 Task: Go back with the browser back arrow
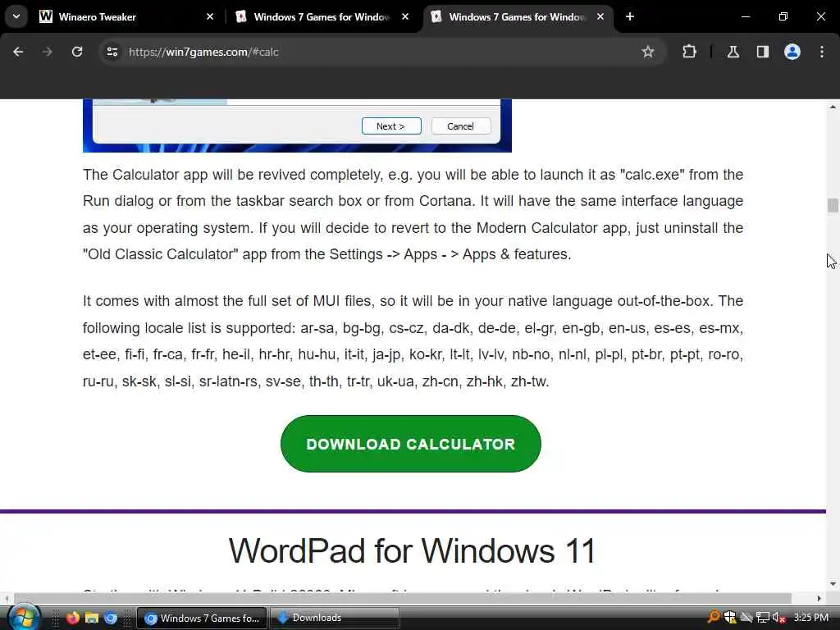click(x=18, y=52)
